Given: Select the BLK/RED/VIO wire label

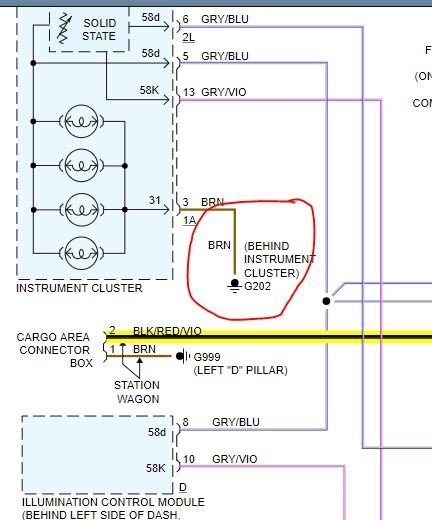Looking at the screenshot, I should click(167, 331).
